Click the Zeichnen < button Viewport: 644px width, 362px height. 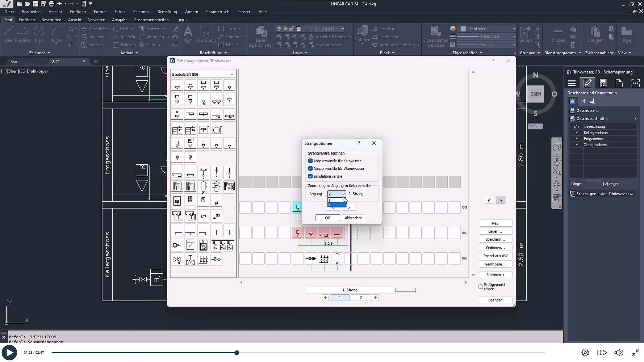pos(495,275)
